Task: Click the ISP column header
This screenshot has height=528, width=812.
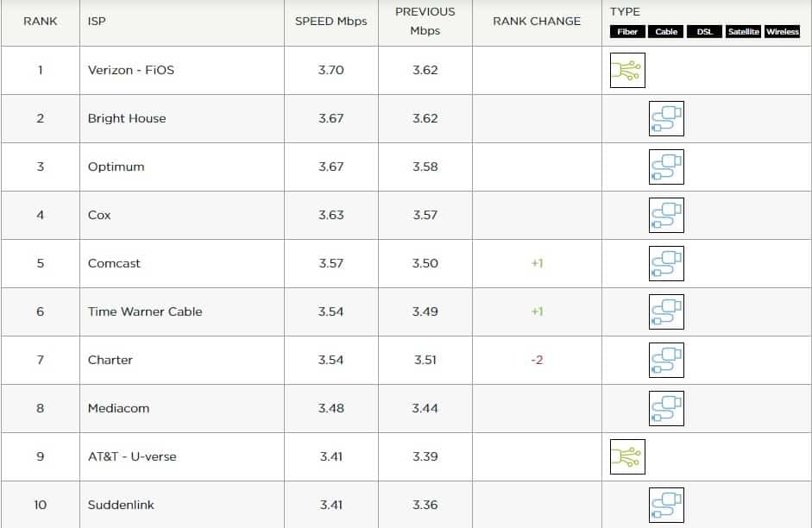Action: point(97,22)
